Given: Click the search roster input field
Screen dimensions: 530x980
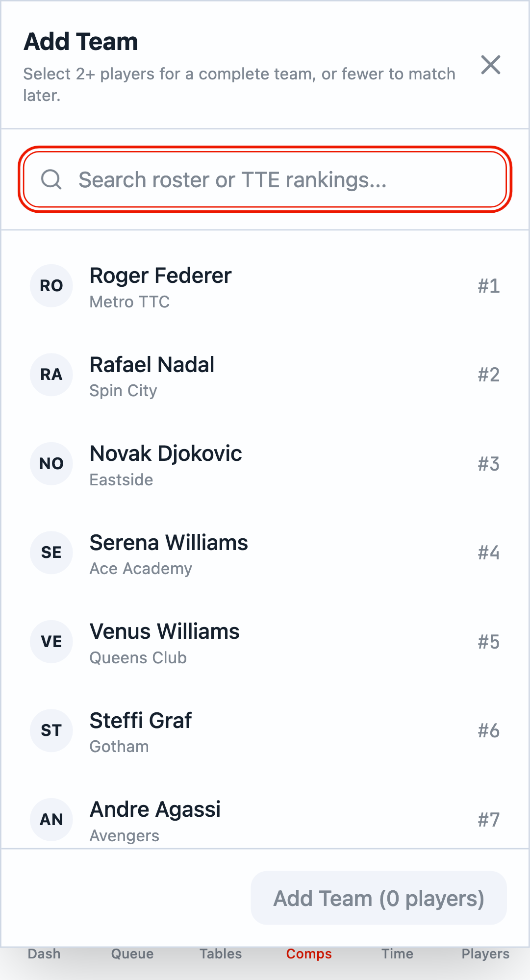Looking at the screenshot, I should 265,179.
